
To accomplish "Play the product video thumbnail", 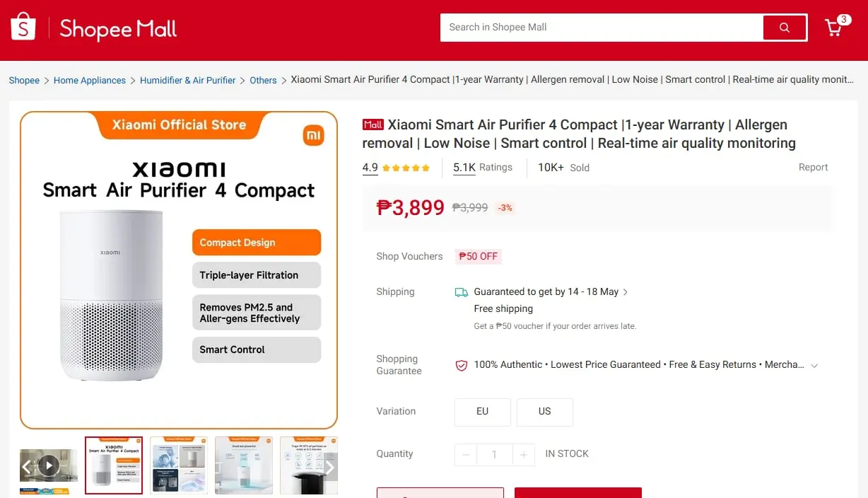I will [49, 465].
